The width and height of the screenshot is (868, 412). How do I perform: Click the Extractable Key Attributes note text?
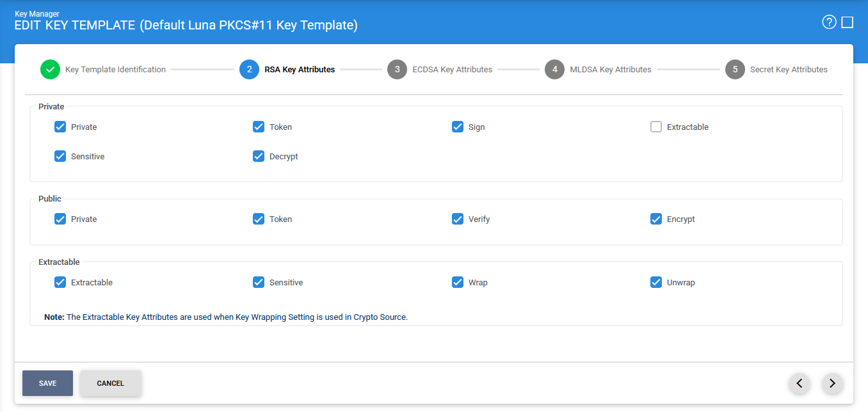coord(226,317)
